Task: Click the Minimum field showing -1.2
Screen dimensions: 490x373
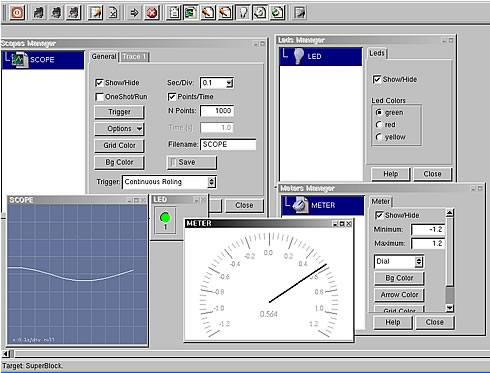Action: [x=428, y=229]
